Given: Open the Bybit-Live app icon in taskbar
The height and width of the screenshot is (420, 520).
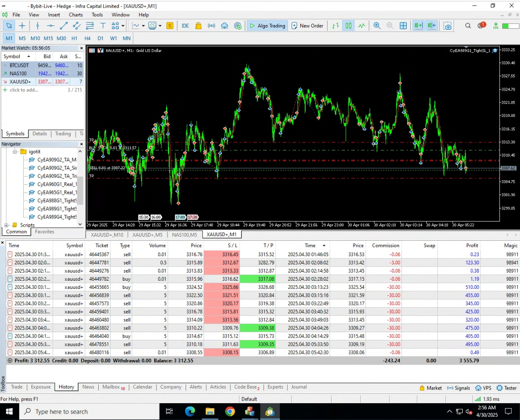Looking at the screenshot, I should click(x=270, y=412).
